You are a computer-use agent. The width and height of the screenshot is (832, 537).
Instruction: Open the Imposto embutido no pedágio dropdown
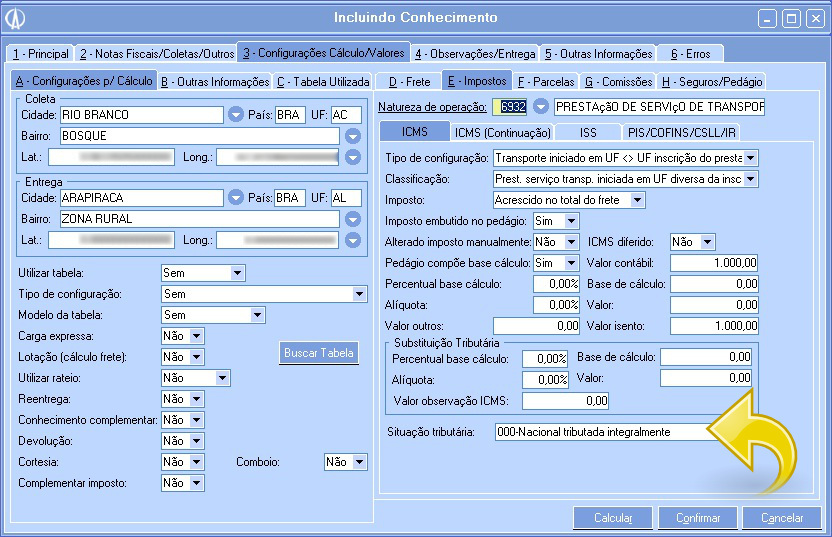pyautogui.click(x=571, y=220)
